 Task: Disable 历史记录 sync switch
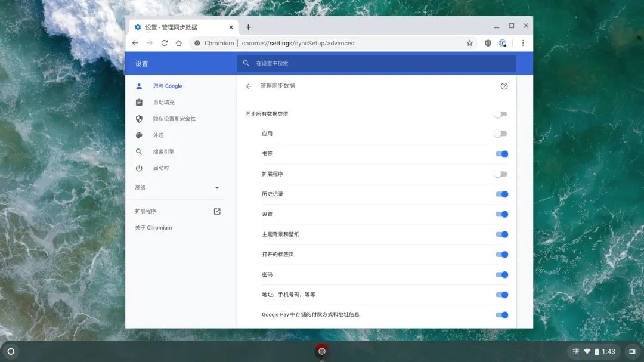pos(501,194)
